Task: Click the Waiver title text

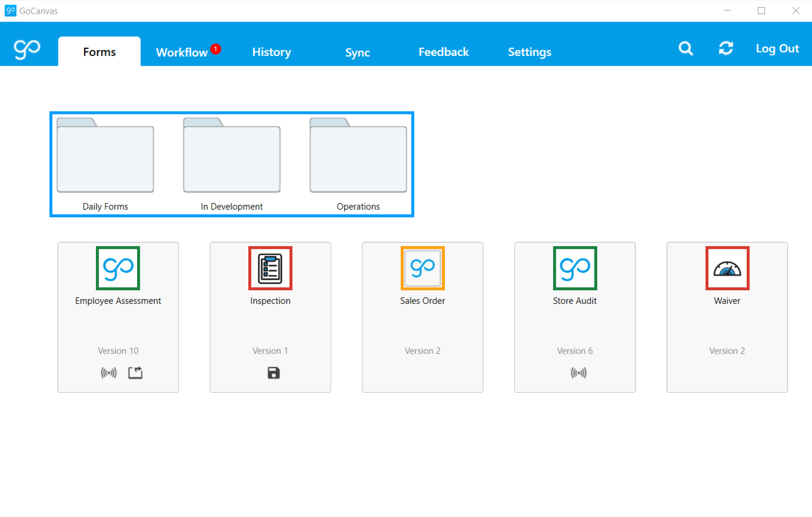Action: click(x=727, y=301)
